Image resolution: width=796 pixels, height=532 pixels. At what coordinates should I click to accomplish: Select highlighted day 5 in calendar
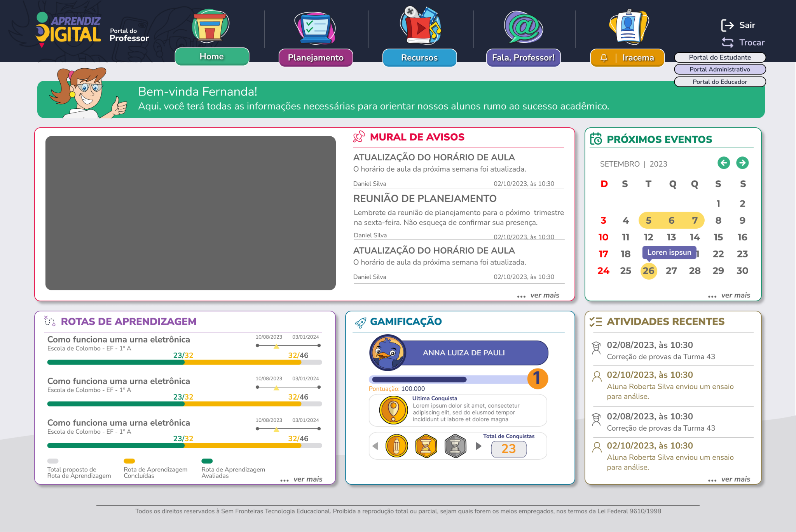(648, 220)
